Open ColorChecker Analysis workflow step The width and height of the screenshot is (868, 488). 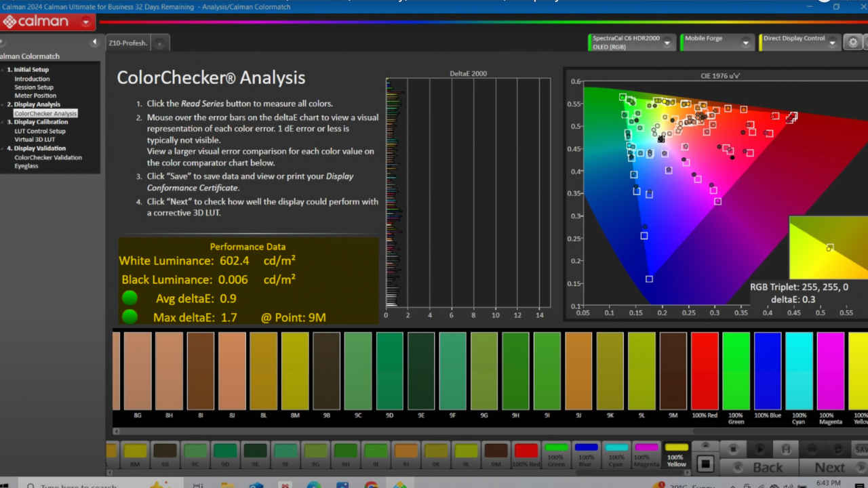click(x=45, y=113)
